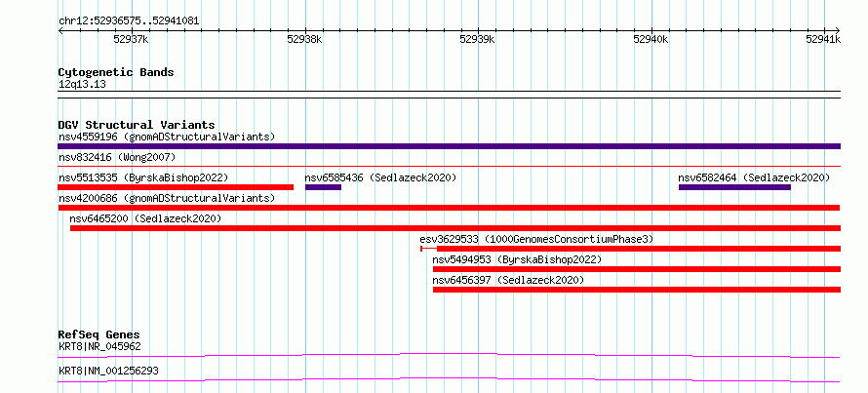Image resolution: width=868 pixels, height=393 pixels.
Task: Click the 52937k ruler tick label
Action: (x=131, y=39)
